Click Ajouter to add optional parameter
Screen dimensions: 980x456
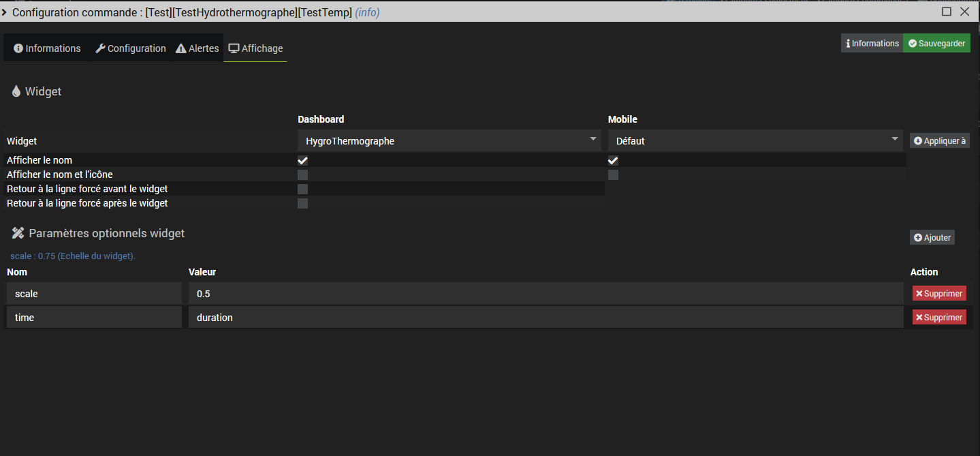tap(932, 237)
